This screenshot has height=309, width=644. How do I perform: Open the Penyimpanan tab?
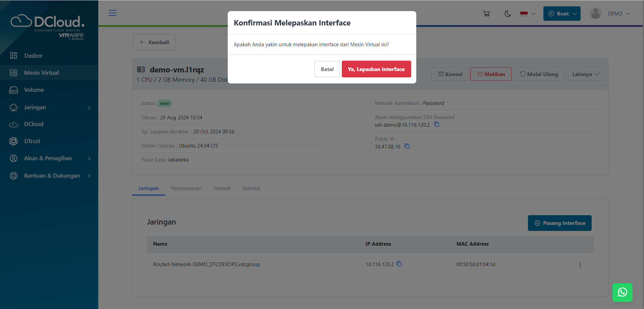click(x=186, y=188)
